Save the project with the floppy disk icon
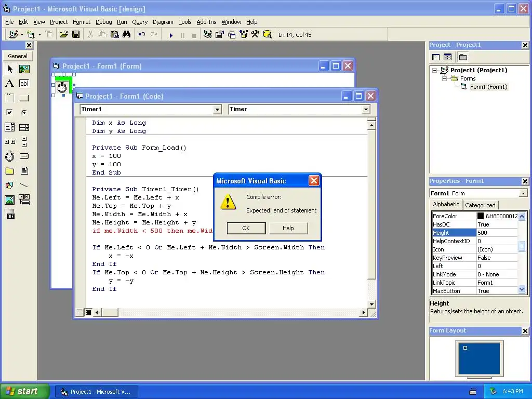This screenshot has width=532, height=399. click(x=76, y=35)
